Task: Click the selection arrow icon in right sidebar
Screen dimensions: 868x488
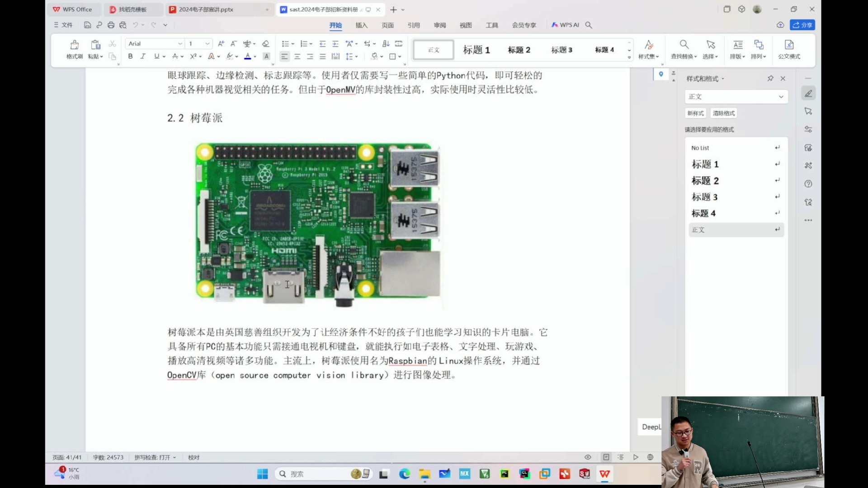Action: click(x=808, y=111)
